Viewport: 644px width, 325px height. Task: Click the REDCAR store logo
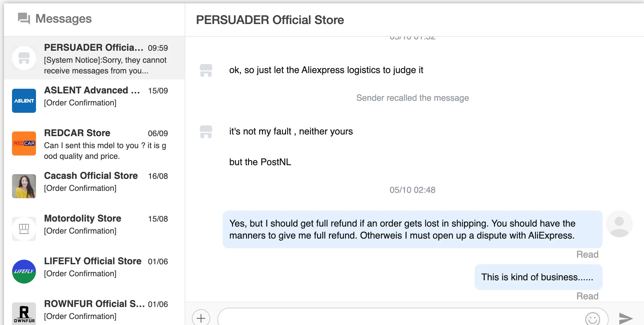(x=24, y=143)
